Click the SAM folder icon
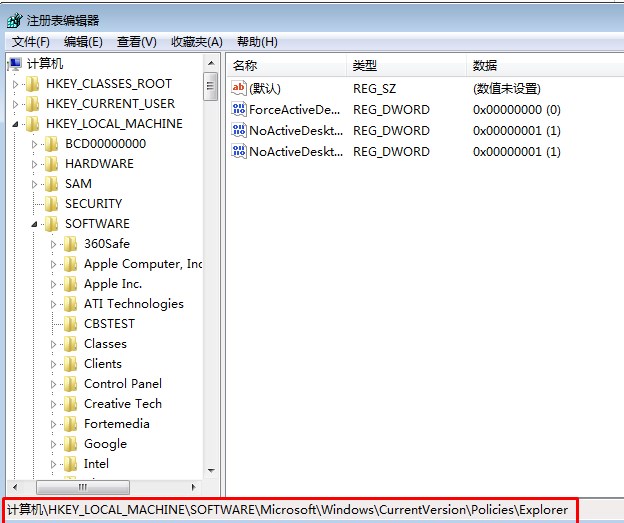624x523 pixels. (x=51, y=183)
